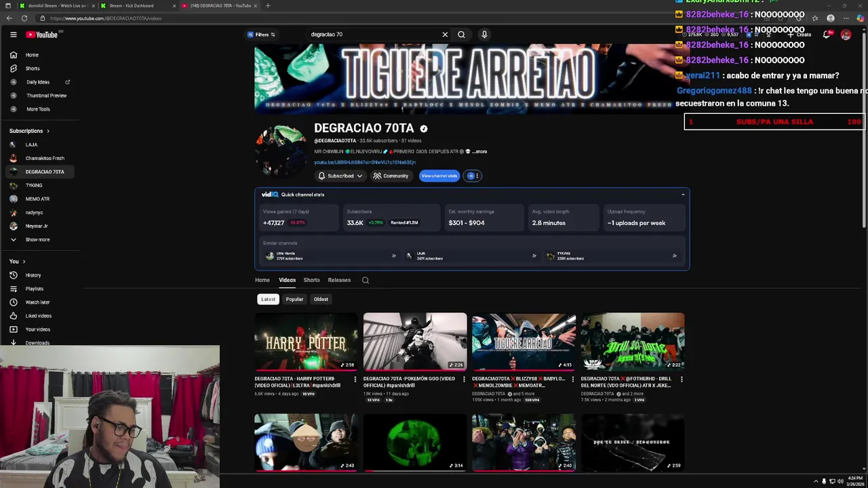This screenshot has height=488, width=868.
Task: Open a new browser tab with plus
Action: (268, 5)
